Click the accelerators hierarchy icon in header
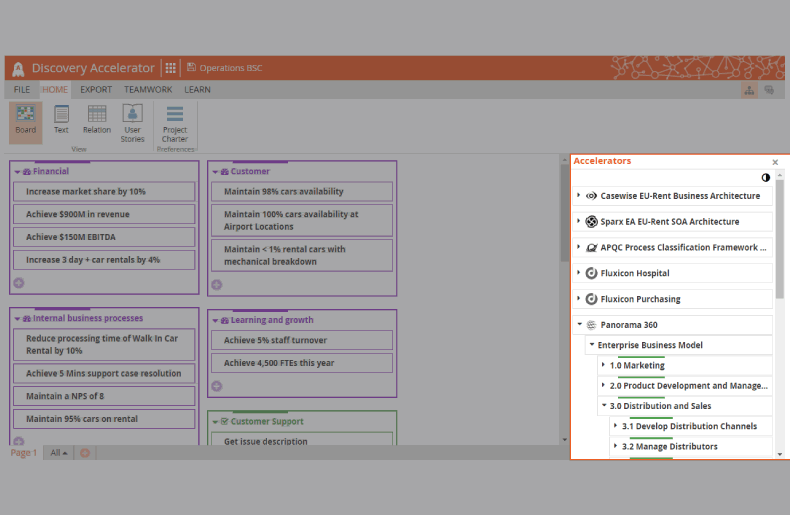Viewport: 790px width, 515px height. [x=749, y=90]
